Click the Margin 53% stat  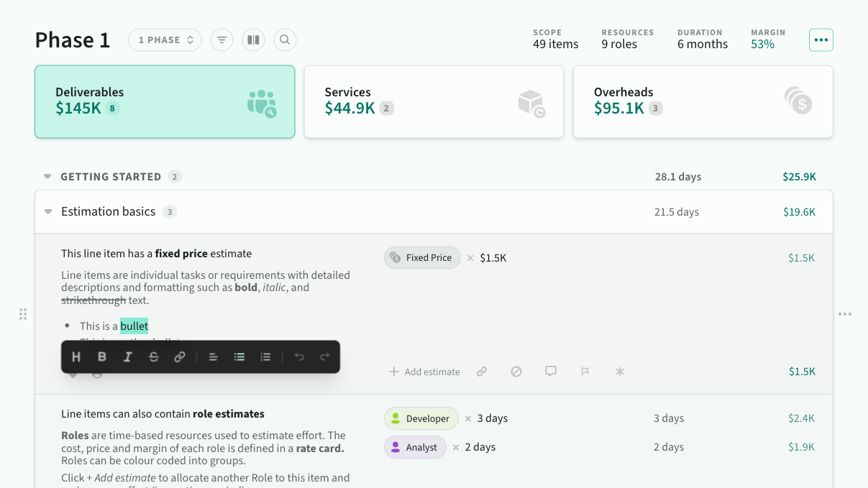768,40
